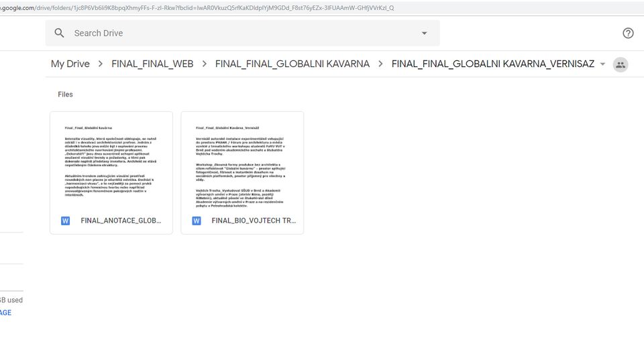Navigate to FINAL_FINAL_WEB breadcrumb folder
Screen dimensions: 644x362
click(152, 64)
